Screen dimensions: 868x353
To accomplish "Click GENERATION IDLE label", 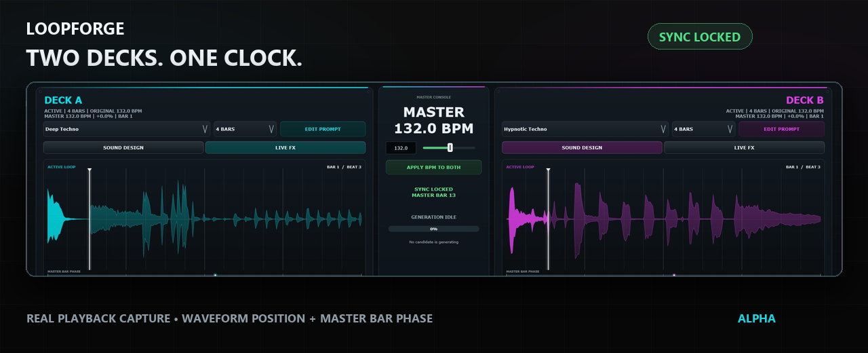I will (434, 217).
